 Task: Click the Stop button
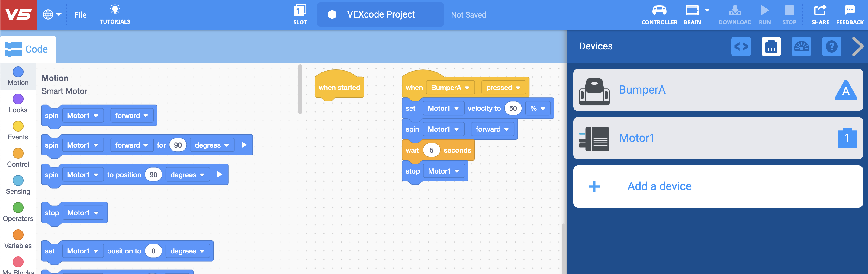pos(789,15)
